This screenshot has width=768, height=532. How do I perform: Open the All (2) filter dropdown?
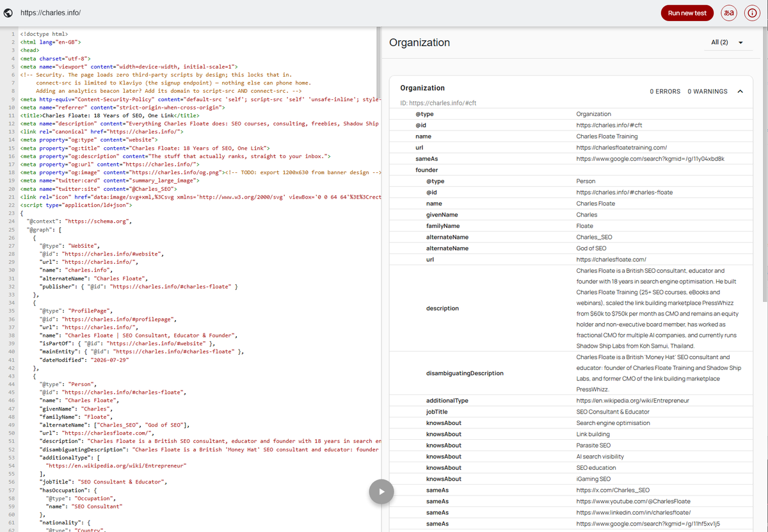[728, 42]
